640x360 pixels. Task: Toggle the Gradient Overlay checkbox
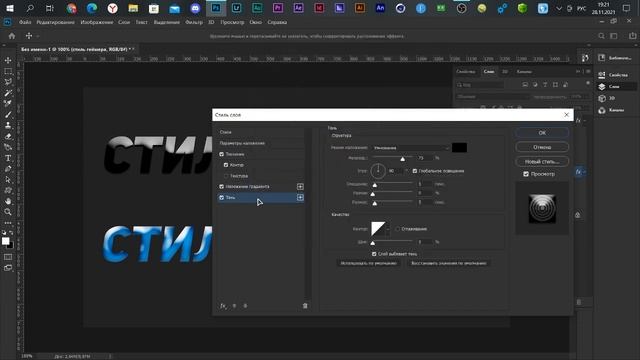(222, 187)
